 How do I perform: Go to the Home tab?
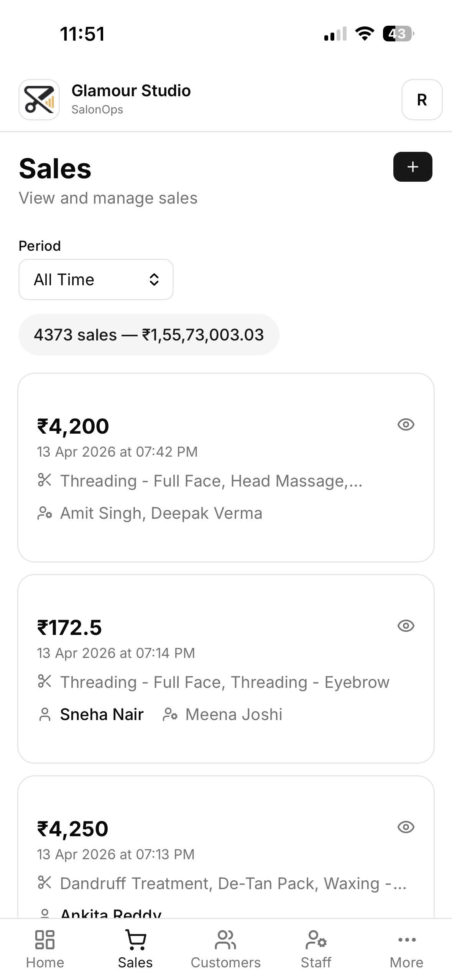point(45,949)
